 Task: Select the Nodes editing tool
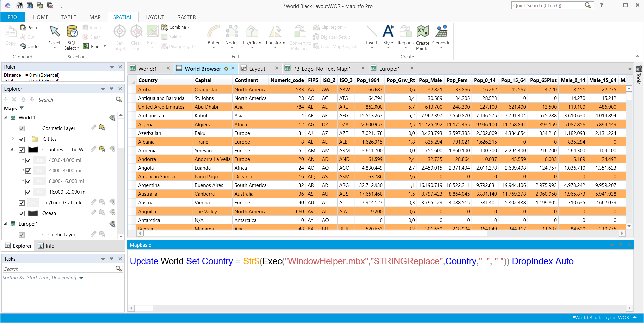tap(232, 35)
